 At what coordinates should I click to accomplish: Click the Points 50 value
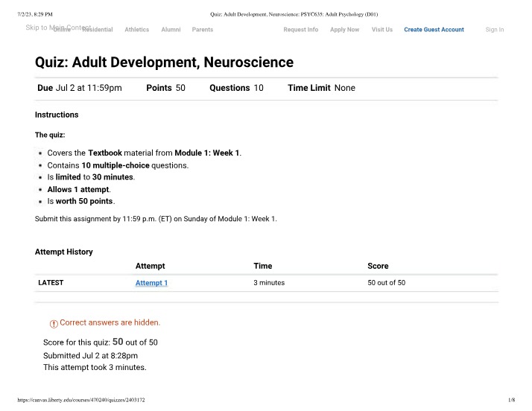click(x=165, y=88)
